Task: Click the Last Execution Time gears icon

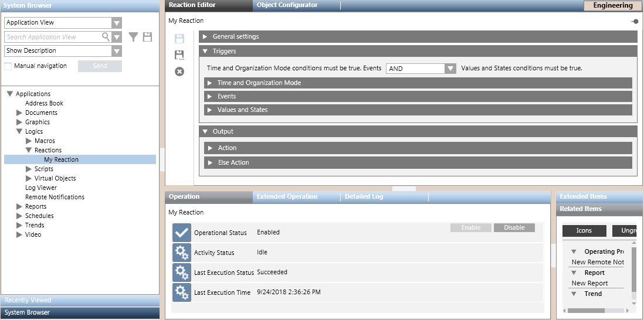Action: click(x=182, y=292)
